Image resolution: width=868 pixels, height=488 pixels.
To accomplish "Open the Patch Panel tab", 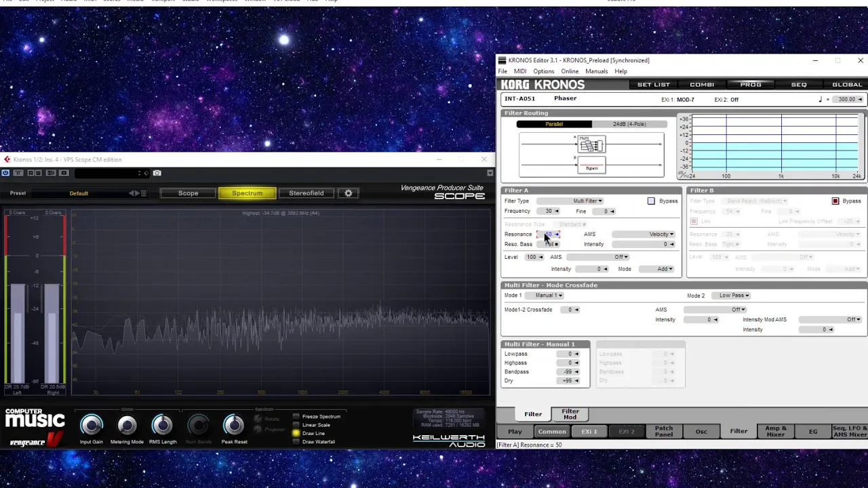I will coord(664,431).
